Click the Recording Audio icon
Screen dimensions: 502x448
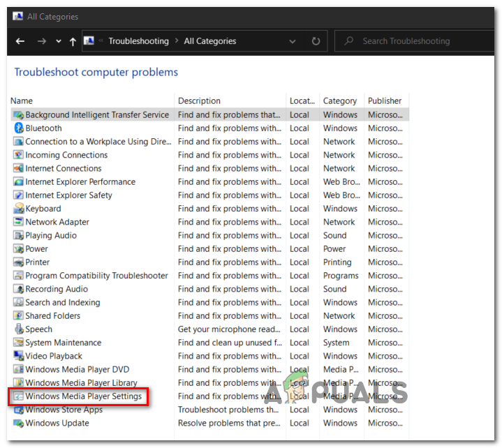19,289
